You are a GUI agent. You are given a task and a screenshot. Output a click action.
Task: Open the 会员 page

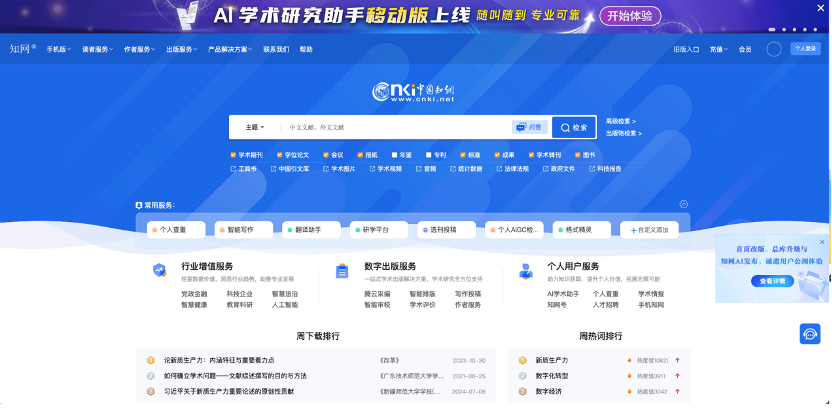click(x=745, y=49)
